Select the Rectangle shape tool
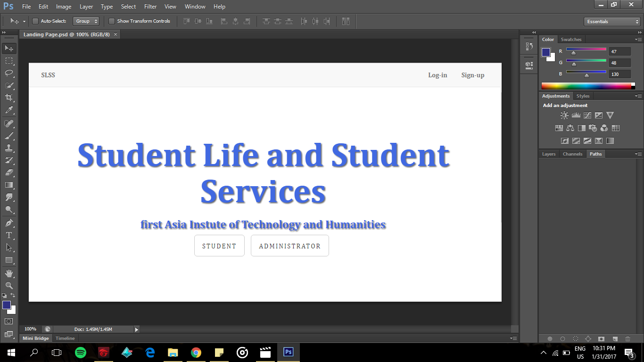Image resolution: width=644 pixels, height=362 pixels. coord(9,260)
